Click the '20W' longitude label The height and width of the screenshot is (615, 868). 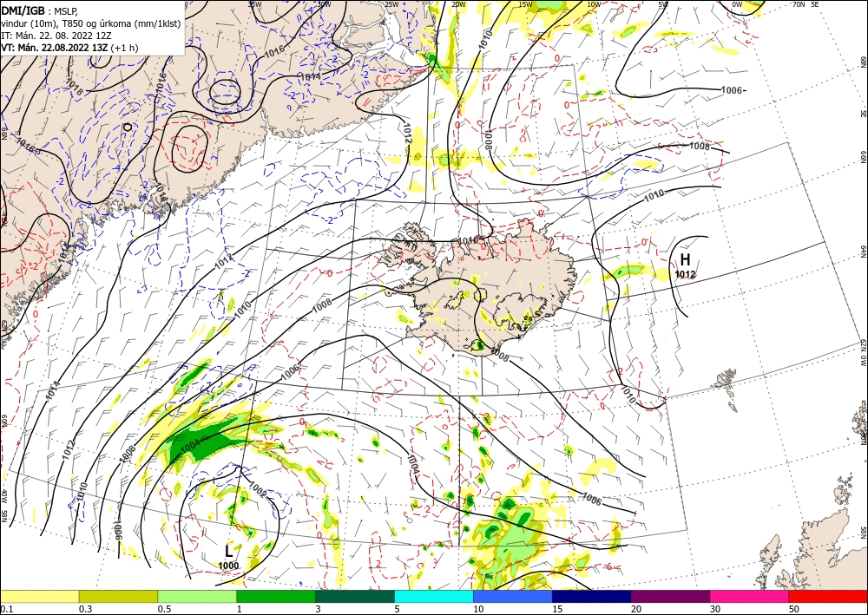(x=457, y=3)
